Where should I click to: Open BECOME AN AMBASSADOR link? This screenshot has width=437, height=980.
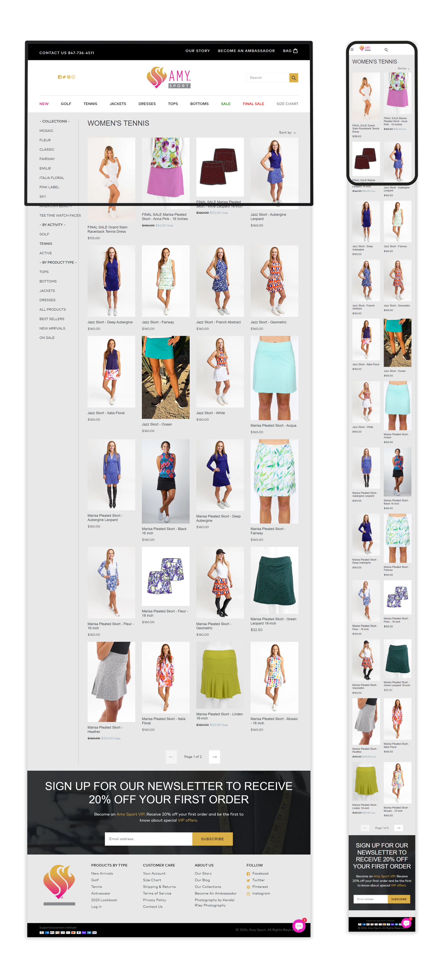[246, 51]
